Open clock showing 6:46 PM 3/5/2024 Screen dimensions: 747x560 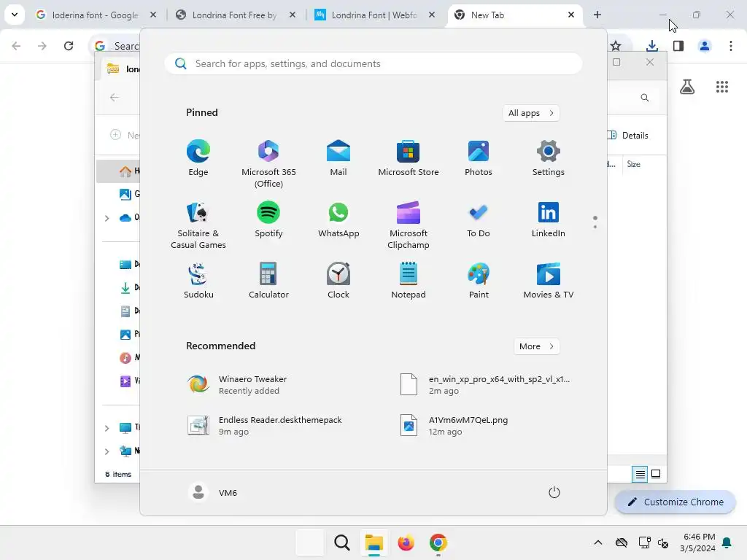697,542
